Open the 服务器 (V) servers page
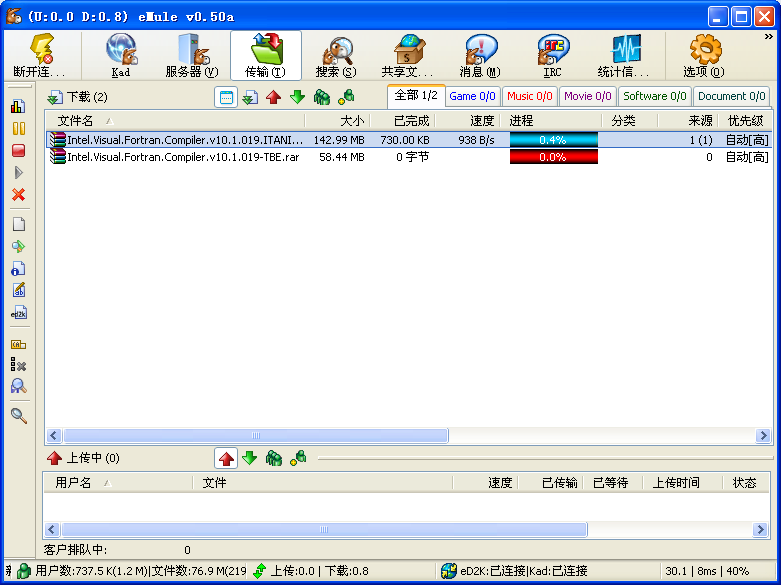 point(192,55)
